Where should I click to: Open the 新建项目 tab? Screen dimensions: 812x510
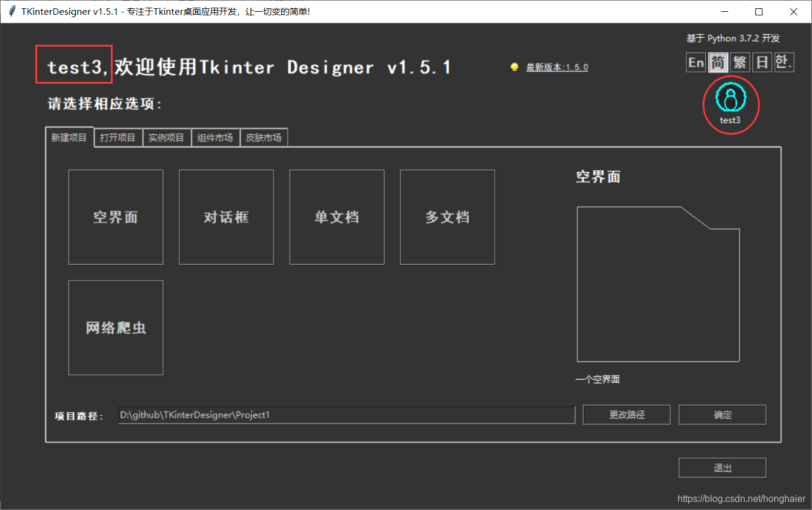pos(69,137)
